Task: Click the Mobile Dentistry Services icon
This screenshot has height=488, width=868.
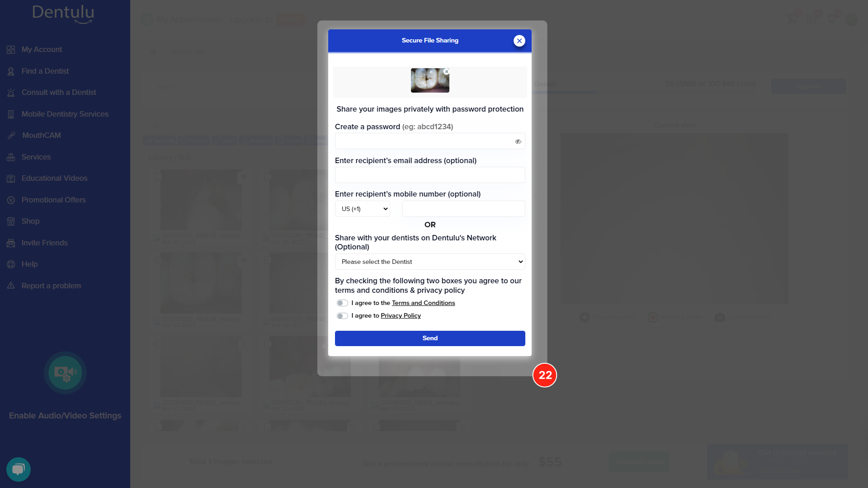Action: (11, 114)
